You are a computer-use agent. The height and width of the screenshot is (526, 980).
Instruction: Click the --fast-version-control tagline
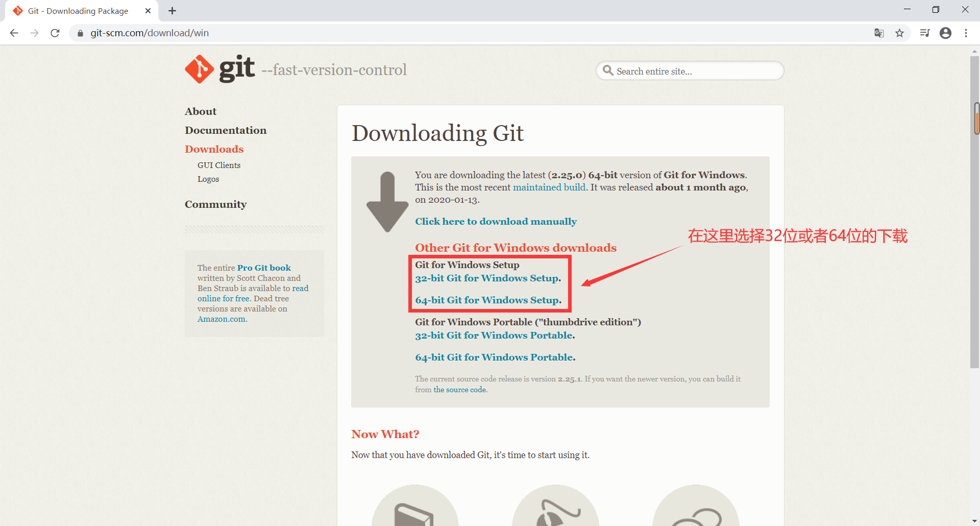(334, 70)
